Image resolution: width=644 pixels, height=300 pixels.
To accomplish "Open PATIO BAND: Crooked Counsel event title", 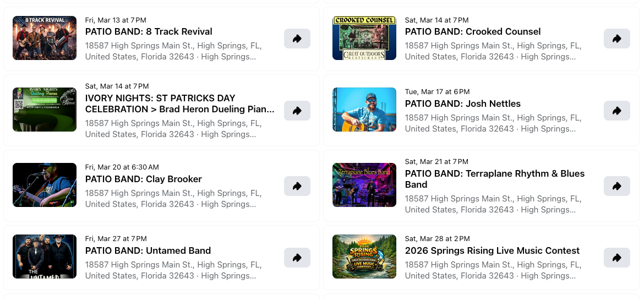I will pos(473,32).
